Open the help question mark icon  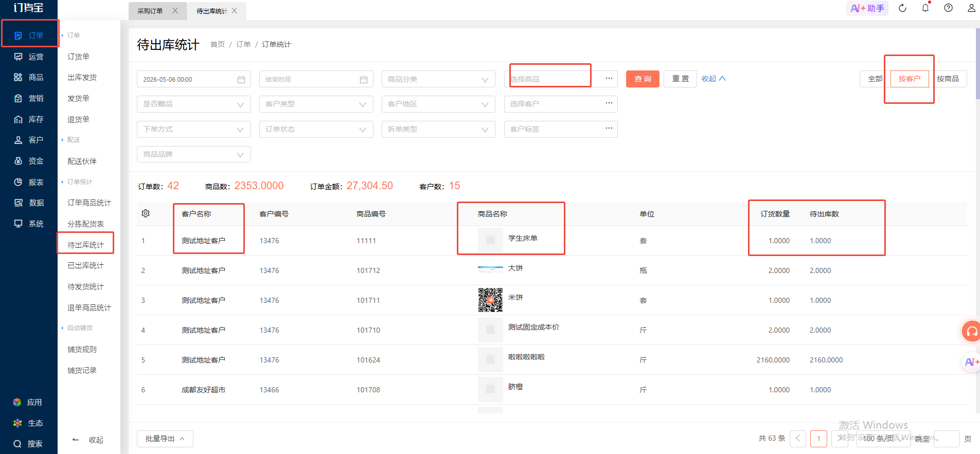pyautogui.click(x=948, y=8)
